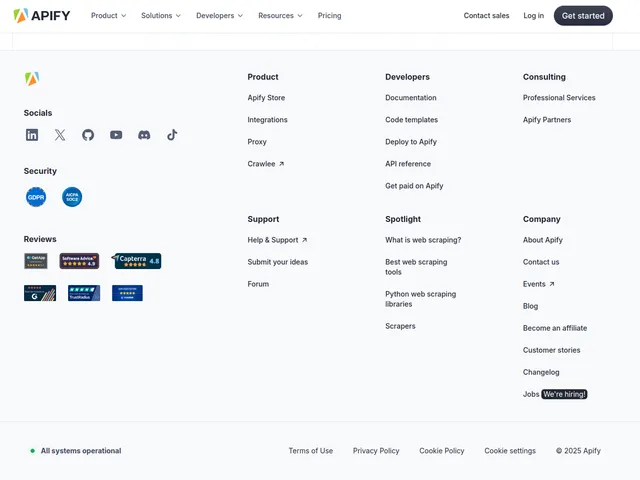640x480 pixels.
Task: Open the Scrapers link
Action: tap(400, 326)
